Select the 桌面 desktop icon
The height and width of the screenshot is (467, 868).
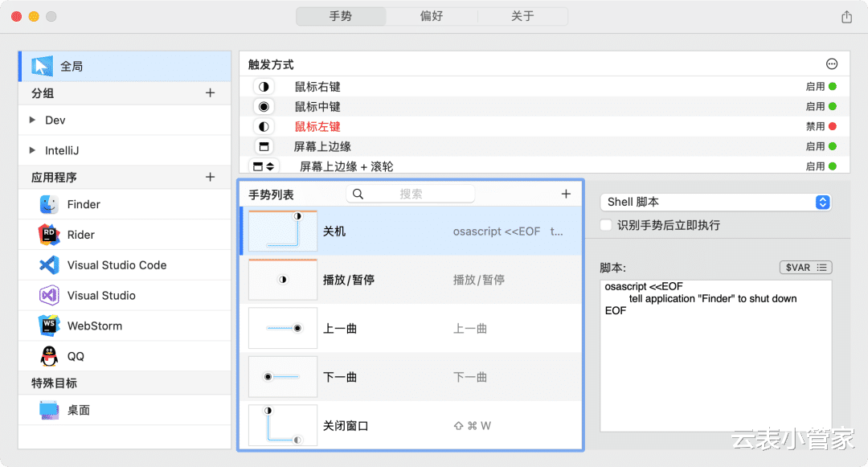click(x=49, y=410)
